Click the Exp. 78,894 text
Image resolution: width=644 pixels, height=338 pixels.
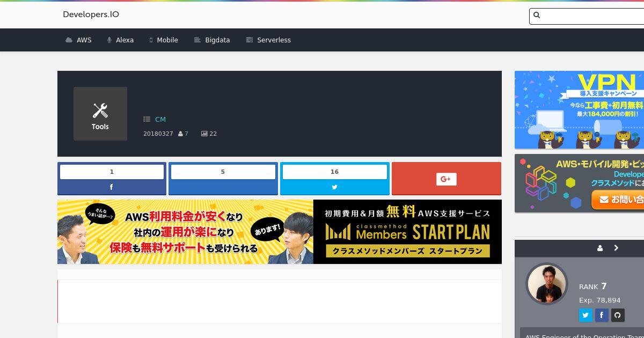click(600, 300)
